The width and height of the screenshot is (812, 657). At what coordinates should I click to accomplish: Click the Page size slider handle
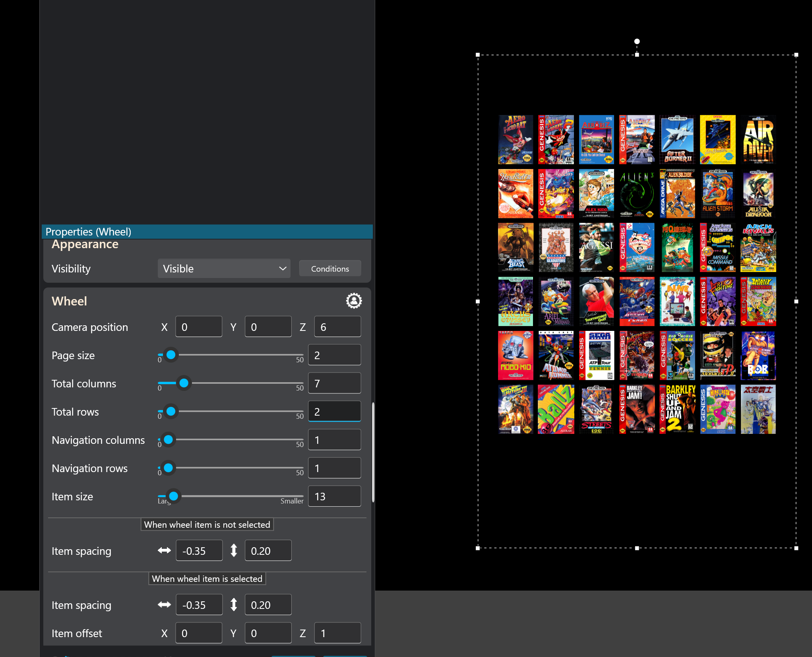[x=171, y=355]
